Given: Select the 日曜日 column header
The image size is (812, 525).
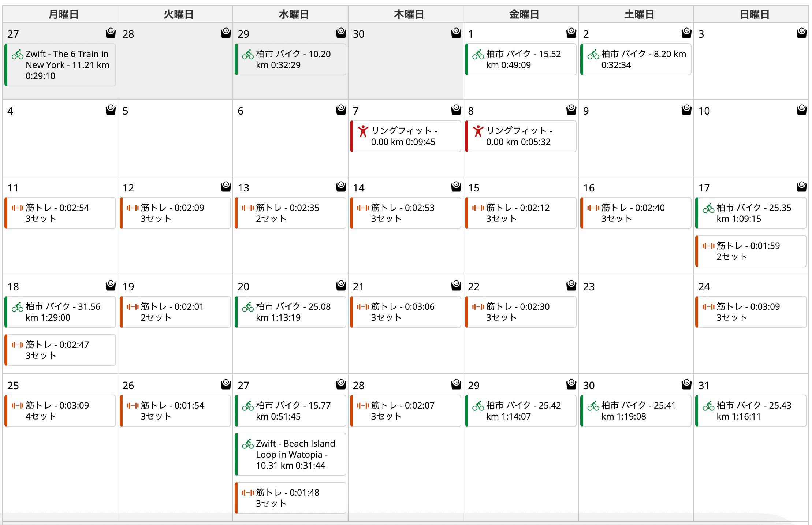Looking at the screenshot, I should pyautogui.click(x=754, y=14).
